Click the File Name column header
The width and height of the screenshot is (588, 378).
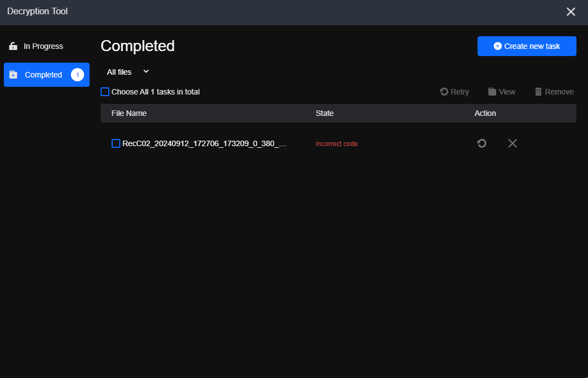[x=129, y=113]
